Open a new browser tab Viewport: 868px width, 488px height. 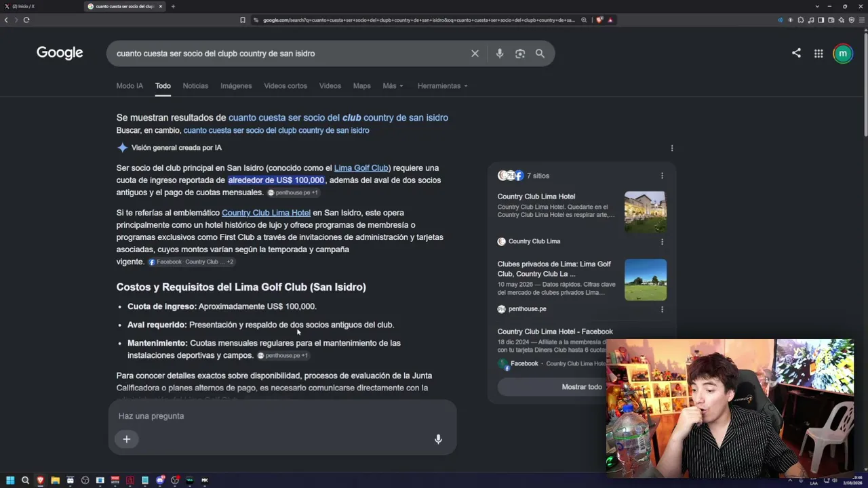(x=173, y=6)
